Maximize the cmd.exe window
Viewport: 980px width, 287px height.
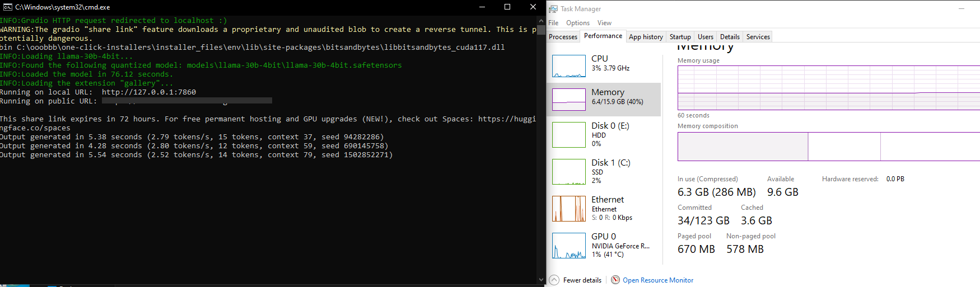(x=507, y=7)
